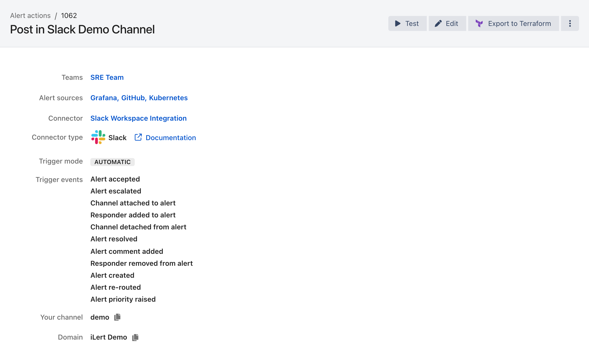Viewport: 589px width, 364px height.
Task: Click the AUTOMATIC trigger mode badge
Action: tap(112, 162)
